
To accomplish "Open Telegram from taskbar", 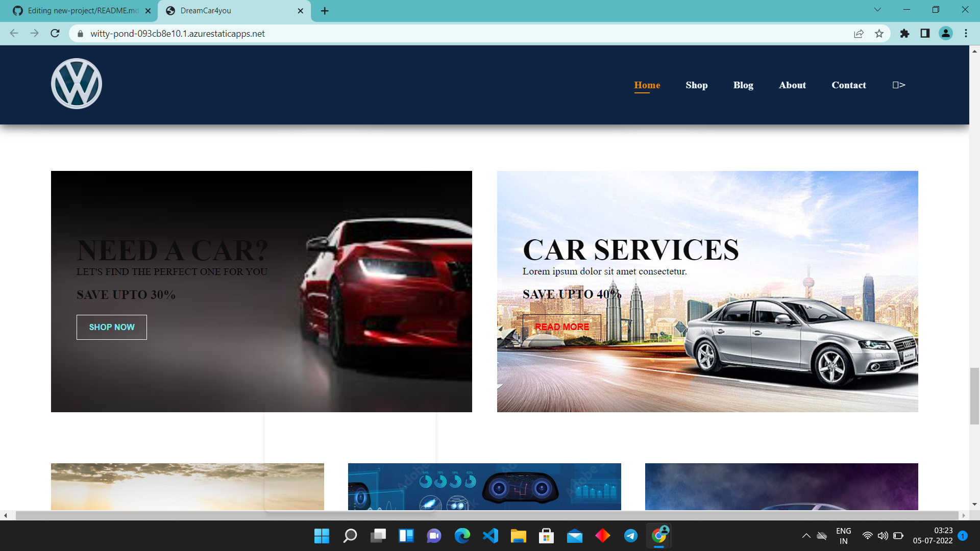I will click(x=631, y=536).
